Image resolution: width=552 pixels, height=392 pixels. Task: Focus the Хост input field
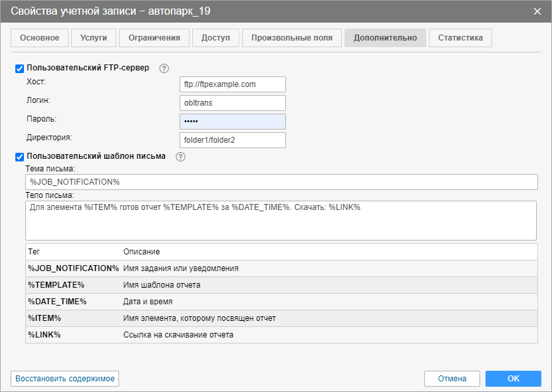click(233, 84)
